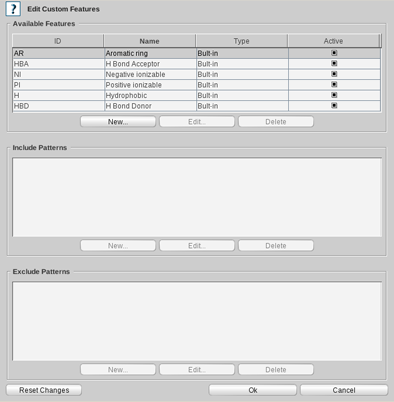Toggle Active checkbox for Hydrophobic
Screen dimensions: 394x402
coord(334,95)
